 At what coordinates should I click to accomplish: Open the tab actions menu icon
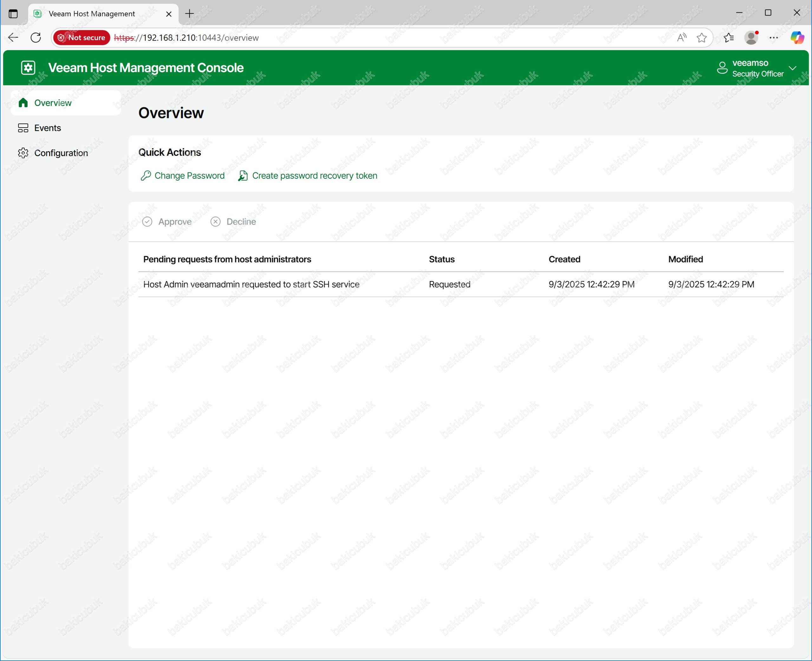pyautogui.click(x=13, y=14)
